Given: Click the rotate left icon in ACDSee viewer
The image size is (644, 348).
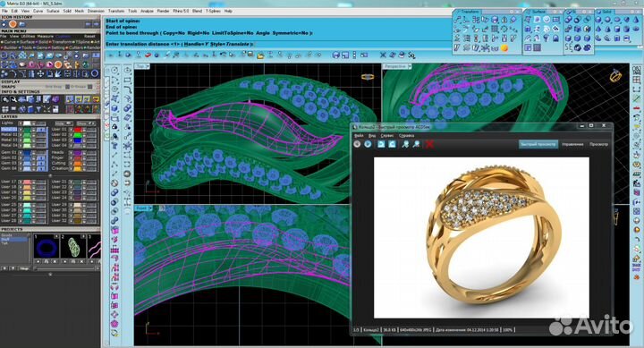Looking at the screenshot, I should tap(381, 144).
